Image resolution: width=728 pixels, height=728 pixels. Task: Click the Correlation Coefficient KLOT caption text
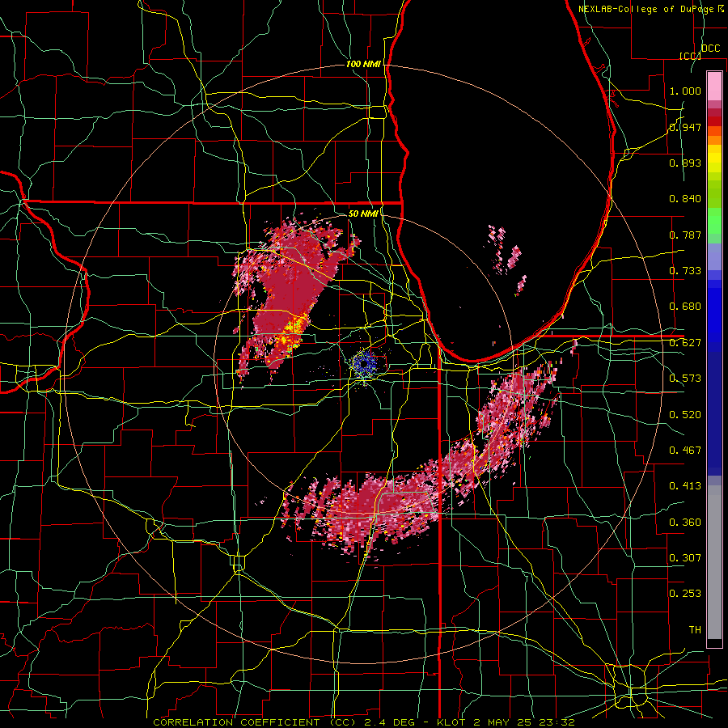[x=364, y=722]
